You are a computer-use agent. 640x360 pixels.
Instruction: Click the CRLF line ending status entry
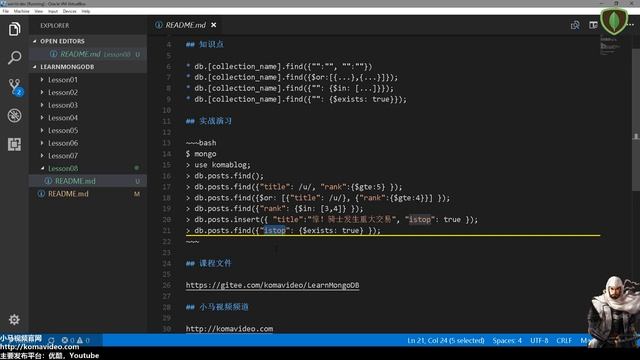click(x=564, y=340)
